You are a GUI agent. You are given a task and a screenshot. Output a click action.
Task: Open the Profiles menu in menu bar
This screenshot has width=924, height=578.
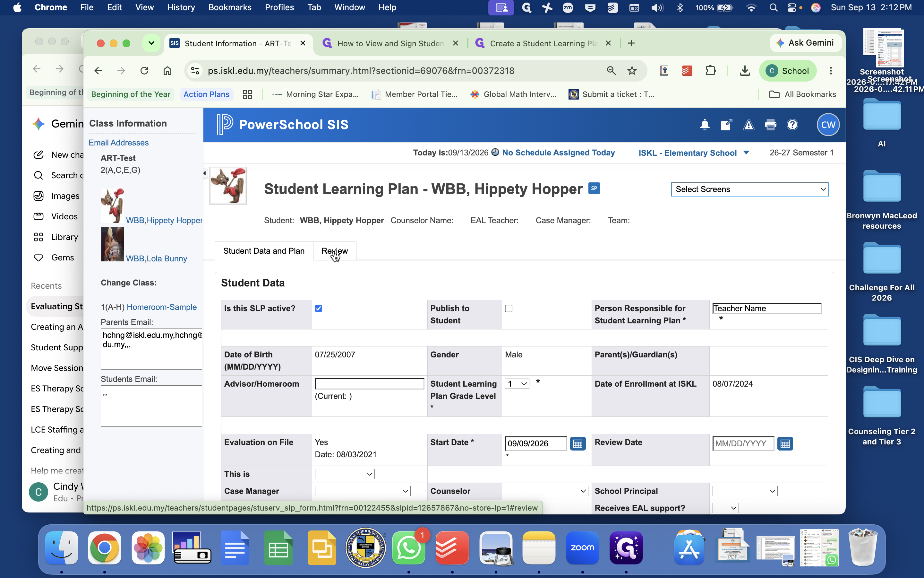pos(279,7)
